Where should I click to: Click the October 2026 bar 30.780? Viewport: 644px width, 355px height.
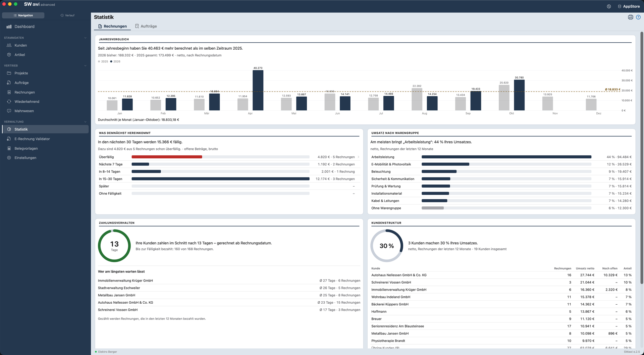(x=519, y=95)
